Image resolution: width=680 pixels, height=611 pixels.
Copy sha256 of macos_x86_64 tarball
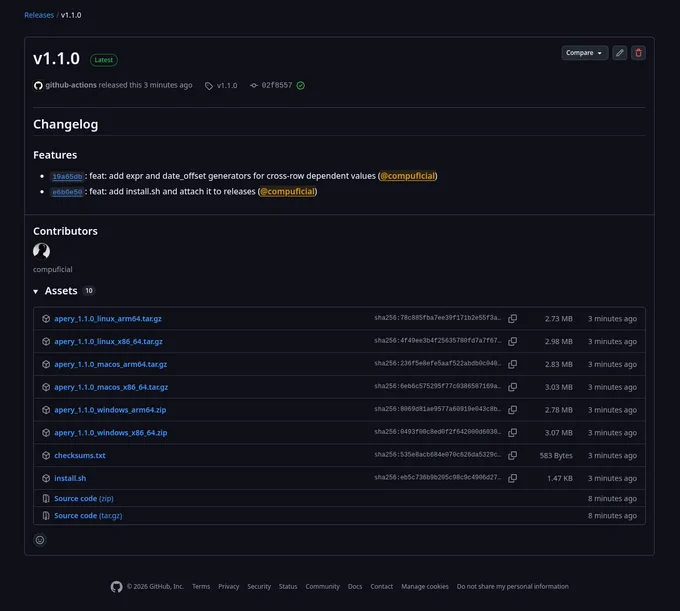click(512, 387)
